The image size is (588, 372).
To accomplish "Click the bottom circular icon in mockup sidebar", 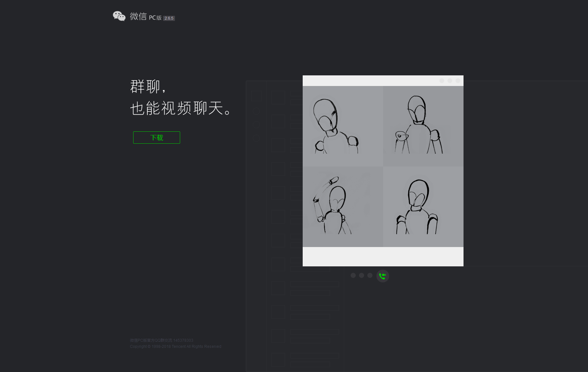I will pyautogui.click(x=256, y=138).
